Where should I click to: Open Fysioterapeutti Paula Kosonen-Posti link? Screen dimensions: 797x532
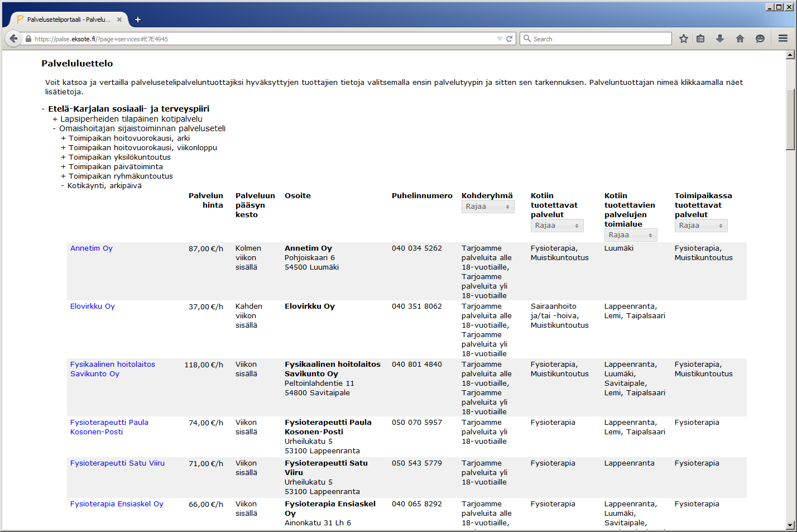point(109,427)
